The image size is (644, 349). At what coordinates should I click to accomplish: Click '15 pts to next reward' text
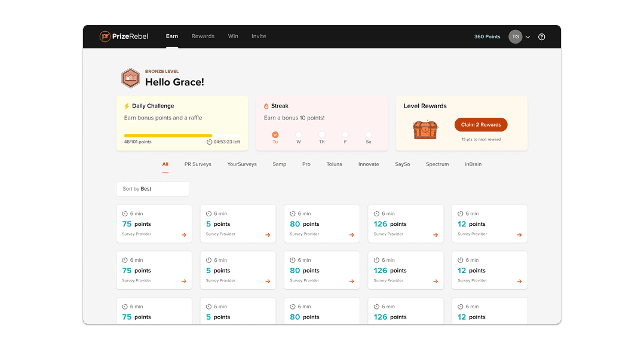(481, 139)
